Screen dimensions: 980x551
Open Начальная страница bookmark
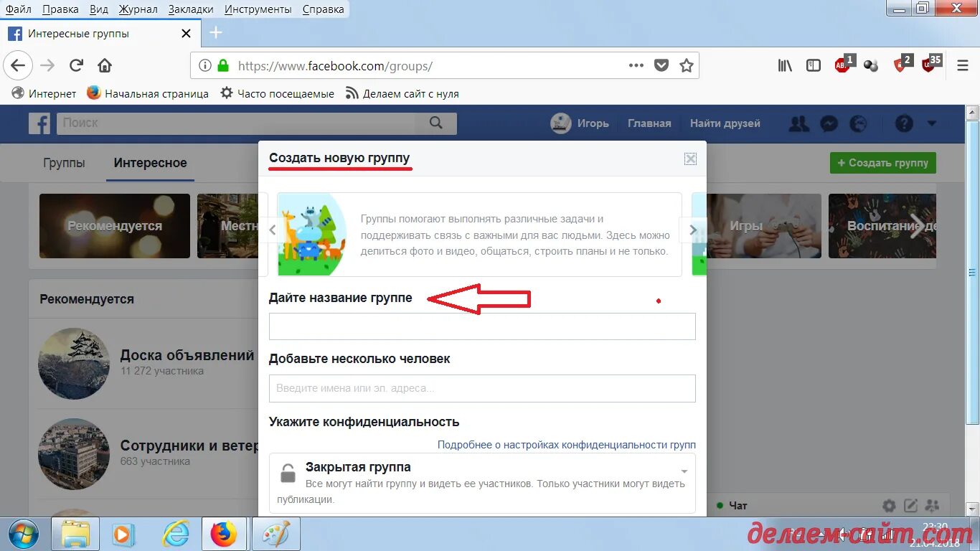coord(148,93)
